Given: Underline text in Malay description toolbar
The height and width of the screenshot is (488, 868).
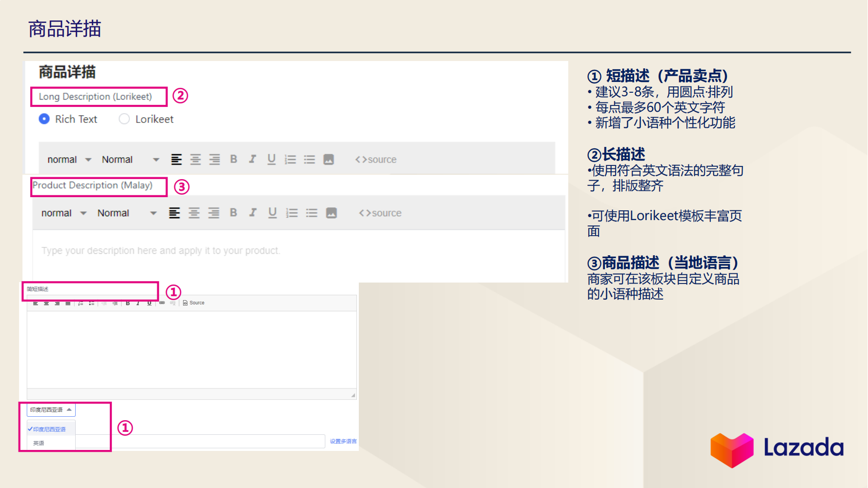Looking at the screenshot, I should tap(272, 213).
